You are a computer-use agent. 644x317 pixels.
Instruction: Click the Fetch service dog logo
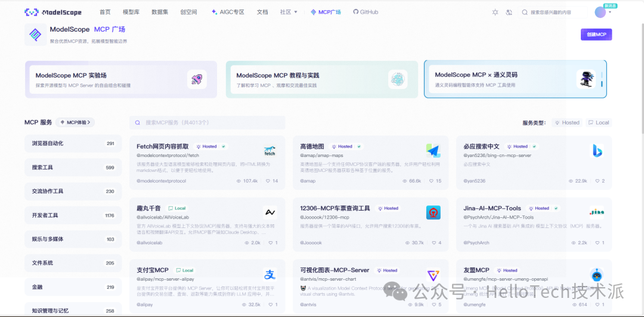click(x=270, y=151)
